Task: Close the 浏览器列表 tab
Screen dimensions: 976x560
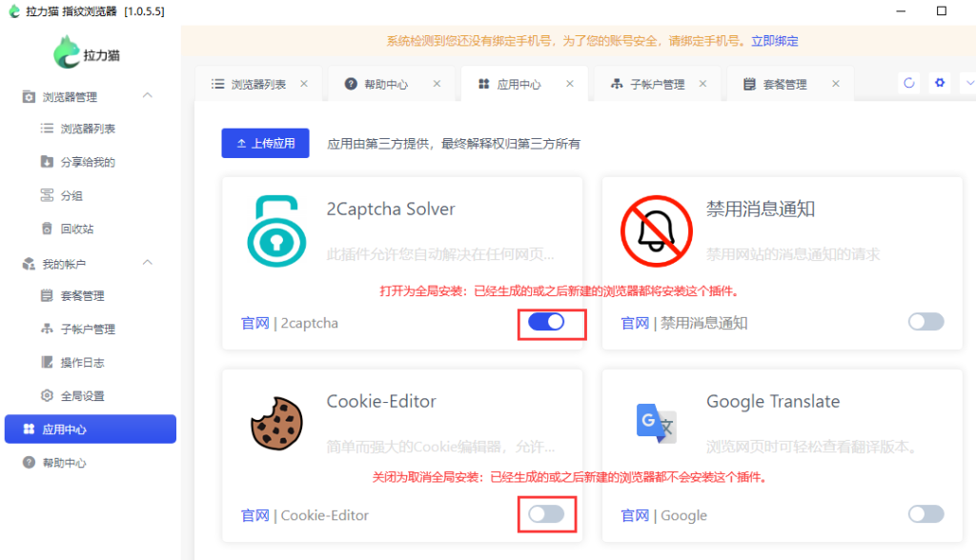Action: (x=304, y=84)
